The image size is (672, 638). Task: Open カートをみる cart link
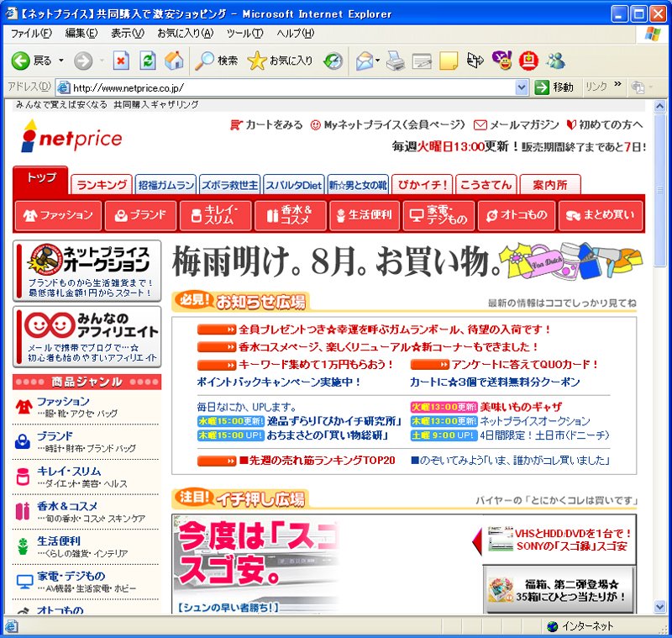click(x=266, y=124)
